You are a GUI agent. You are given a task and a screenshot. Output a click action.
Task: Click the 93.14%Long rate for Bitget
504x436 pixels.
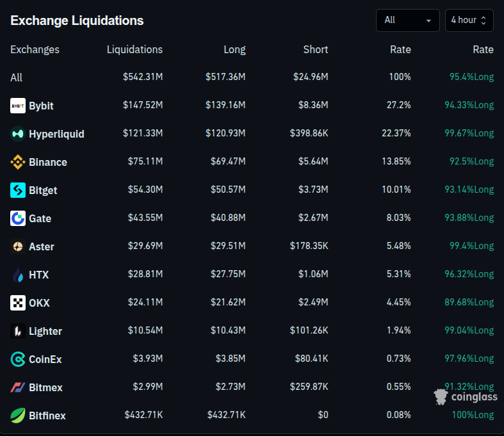(x=469, y=190)
